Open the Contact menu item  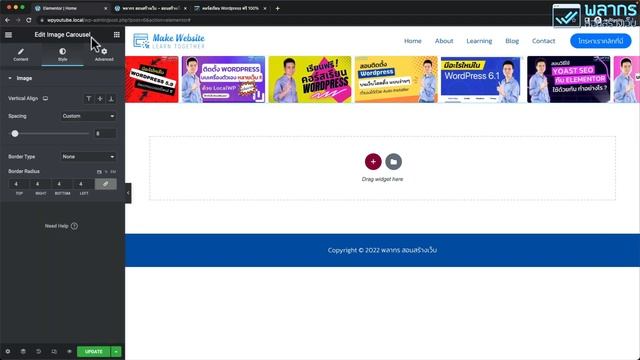(543, 41)
